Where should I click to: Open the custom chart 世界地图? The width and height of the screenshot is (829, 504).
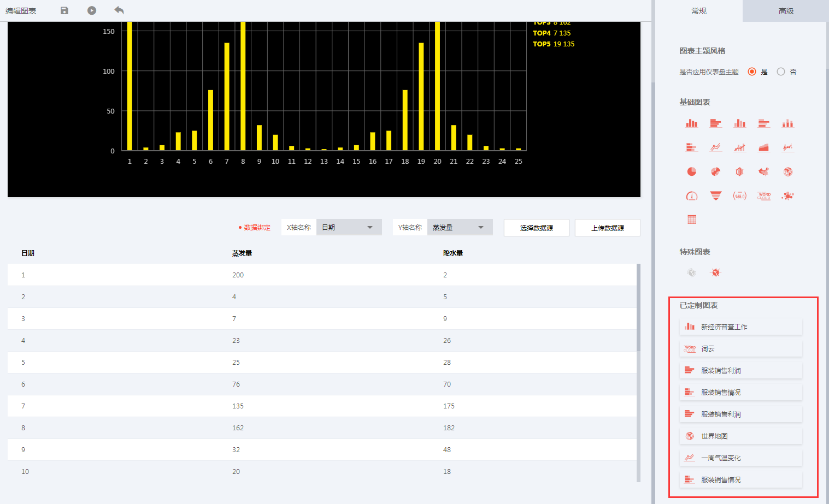(741, 436)
